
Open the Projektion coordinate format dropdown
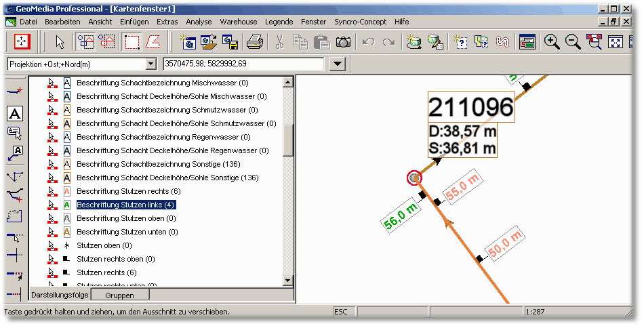click(x=150, y=64)
